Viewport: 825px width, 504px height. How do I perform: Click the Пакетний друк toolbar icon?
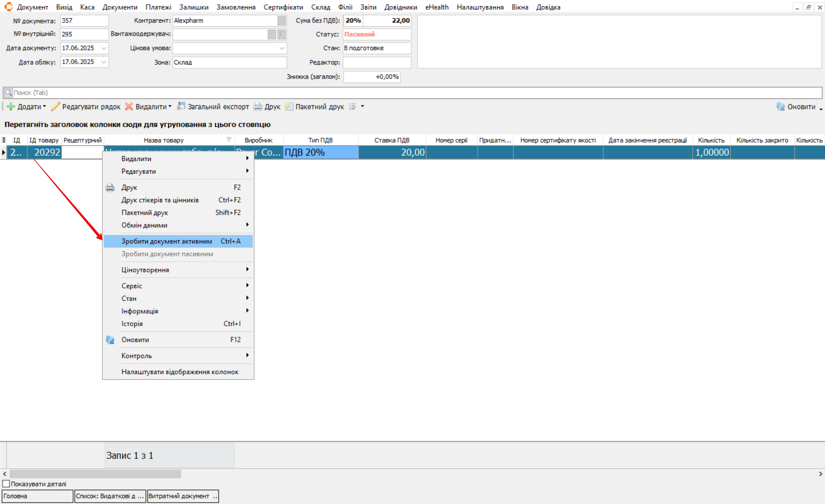click(289, 107)
